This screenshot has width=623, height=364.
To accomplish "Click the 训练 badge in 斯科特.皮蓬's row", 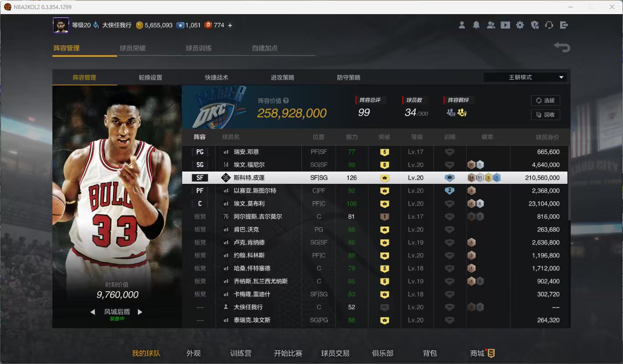I will (x=449, y=178).
